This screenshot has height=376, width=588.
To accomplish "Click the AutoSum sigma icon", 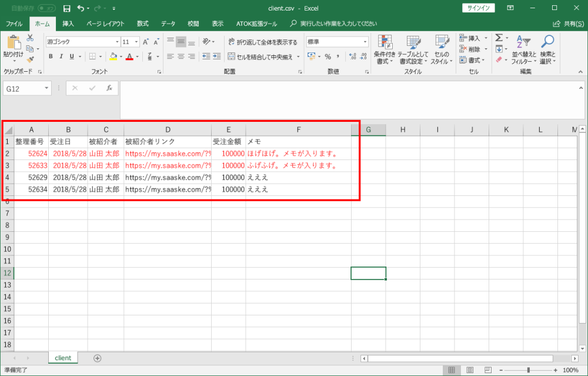I will (x=499, y=38).
